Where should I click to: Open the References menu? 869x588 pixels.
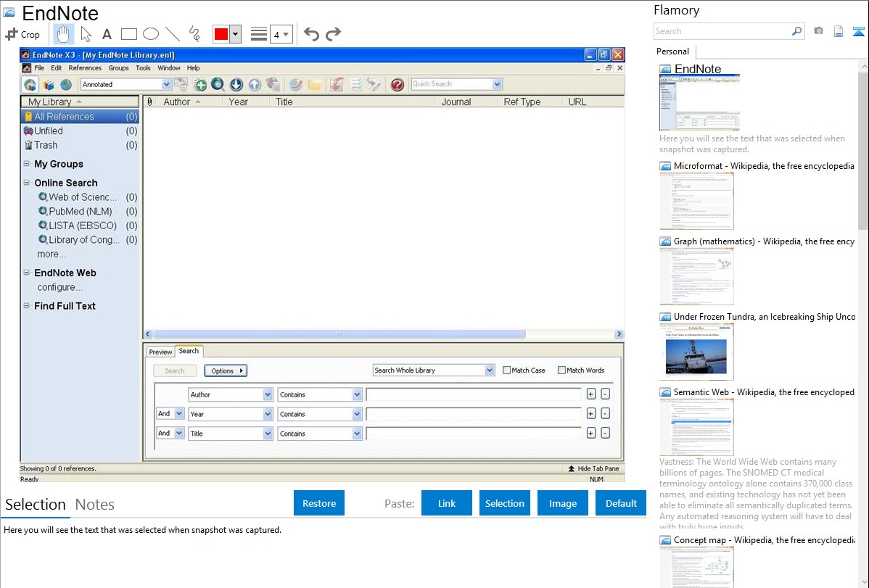(85, 68)
